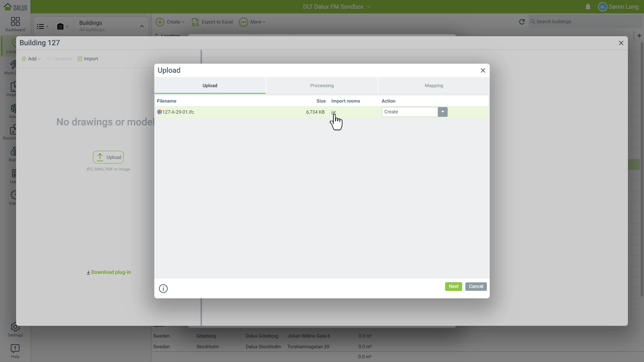
Task: Toggle Import rooms checkbox for 127-A-29-01.ifc
Action: click(x=333, y=112)
